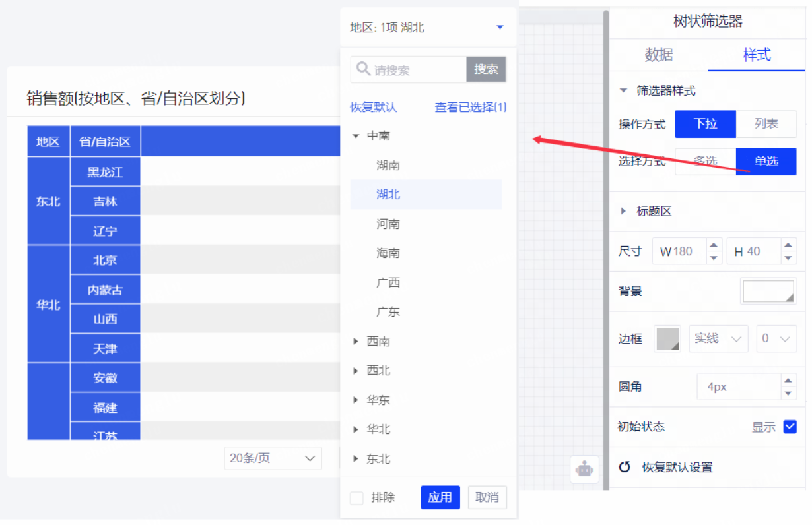Open the 背景 color swatch
Viewport: 812px width, 525px height.
[768, 292]
